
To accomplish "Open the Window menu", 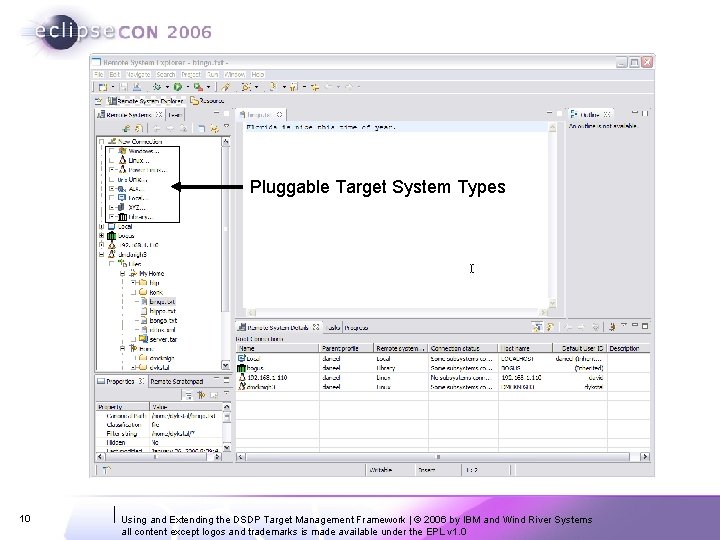I will coord(235,74).
